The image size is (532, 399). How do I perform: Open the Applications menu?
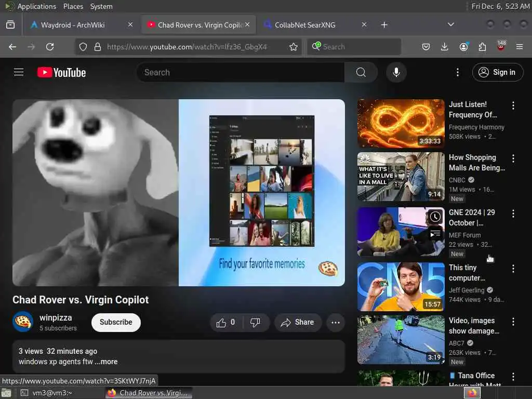coord(37,6)
